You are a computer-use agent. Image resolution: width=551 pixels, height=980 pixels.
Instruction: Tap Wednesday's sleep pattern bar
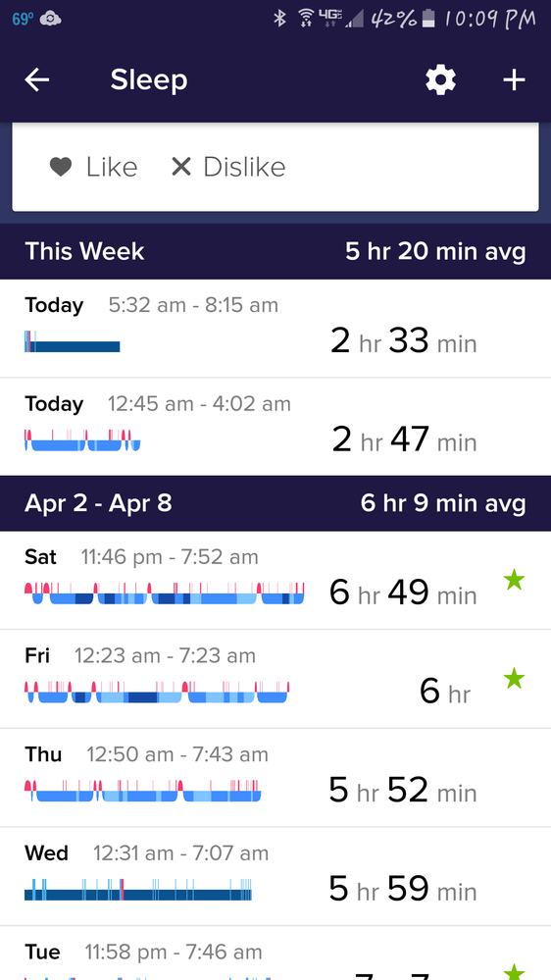(138, 890)
